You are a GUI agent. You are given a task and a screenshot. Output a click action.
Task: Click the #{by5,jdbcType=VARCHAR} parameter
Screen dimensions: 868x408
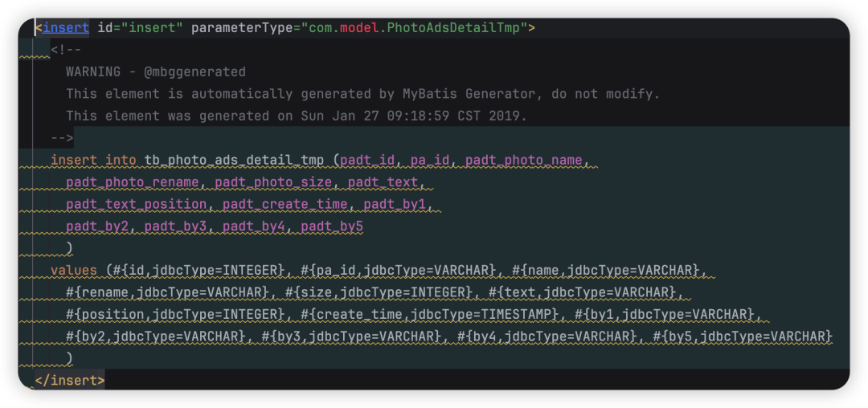pos(743,336)
